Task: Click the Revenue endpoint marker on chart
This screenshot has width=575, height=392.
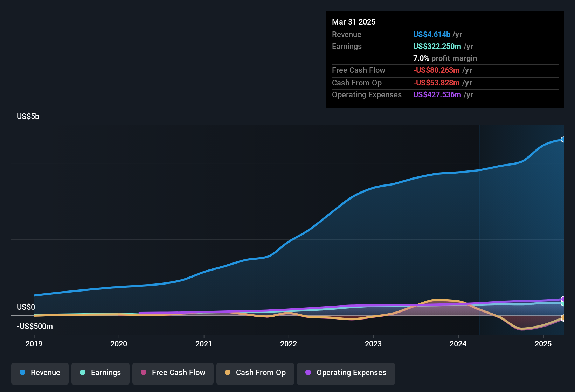Action: click(x=563, y=139)
